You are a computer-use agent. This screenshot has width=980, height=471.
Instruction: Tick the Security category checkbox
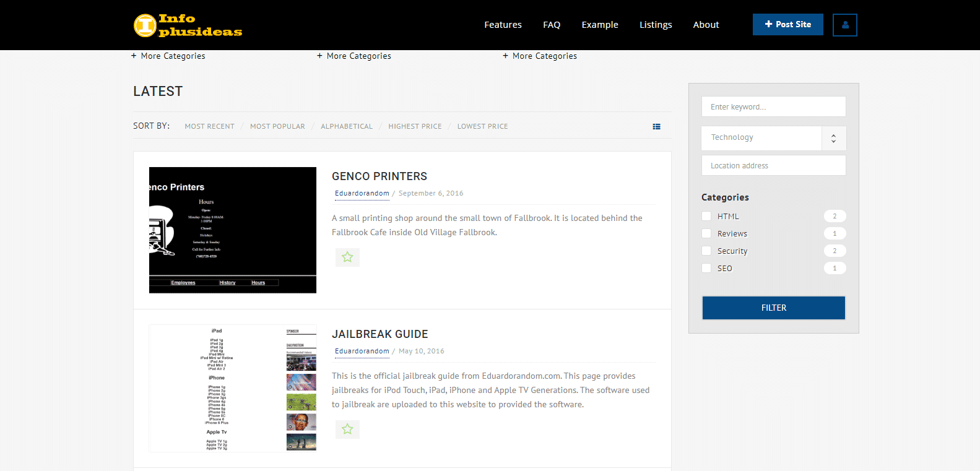(x=706, y=251)
